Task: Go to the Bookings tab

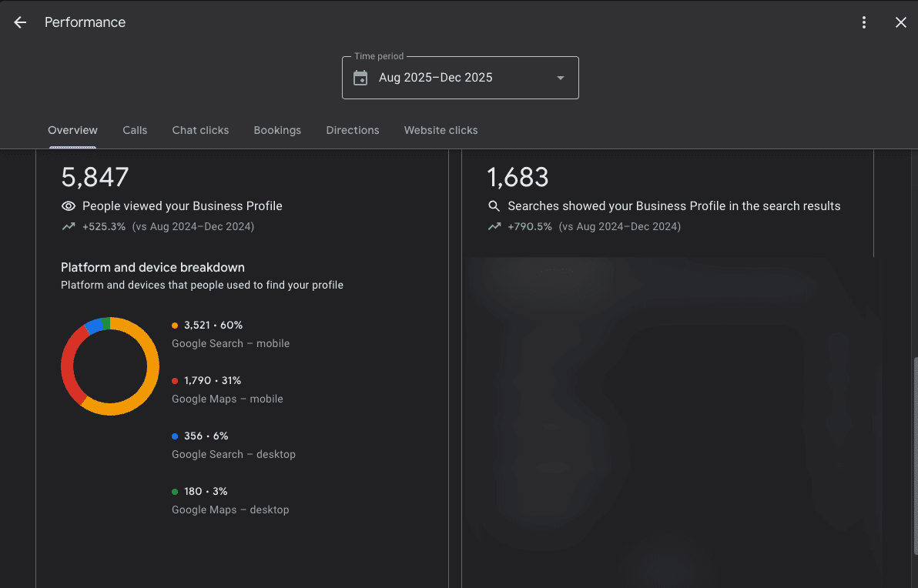Action: [x=277, y=130]
